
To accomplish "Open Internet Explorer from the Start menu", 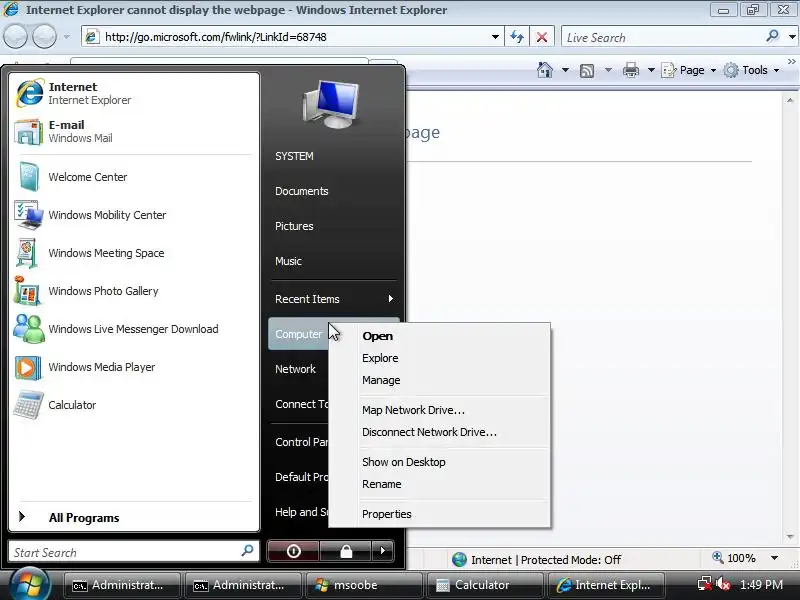I will pyautogui.click(x=134, y=93).
